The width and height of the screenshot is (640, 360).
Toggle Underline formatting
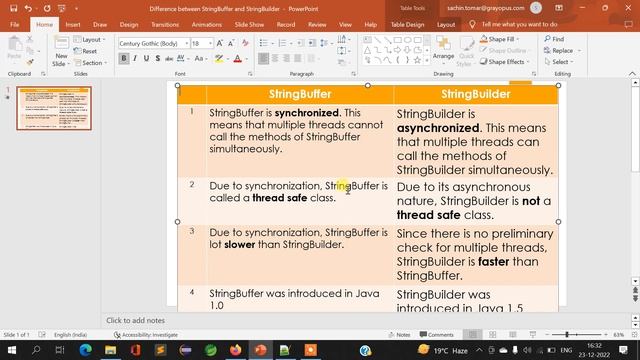(146, 59)
